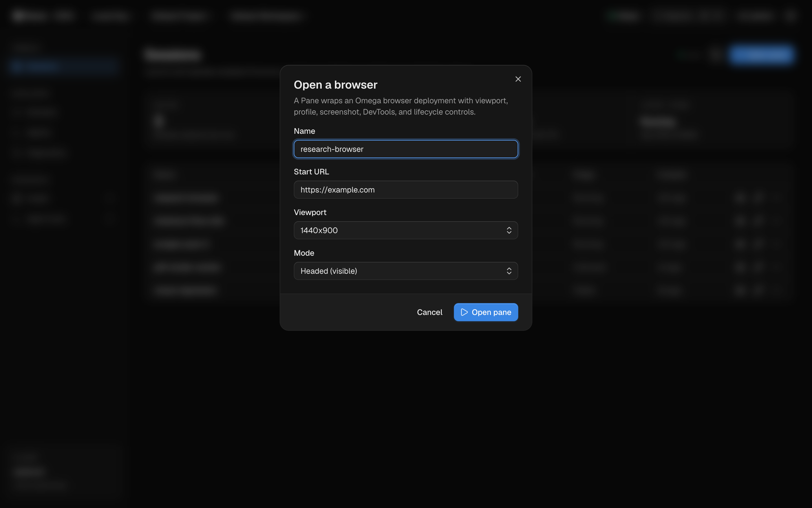Close the Open a browser dialog
The width and height of the screenshot is (812, 508).
(x=518, y=79)
